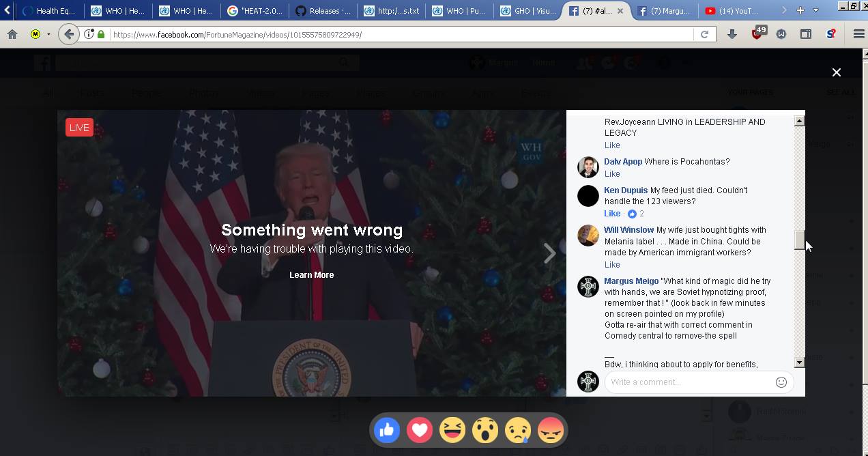This screenshot has height=456, width=868.
Task: Click Ken Dupuis's black avatar
Action: 588,196
